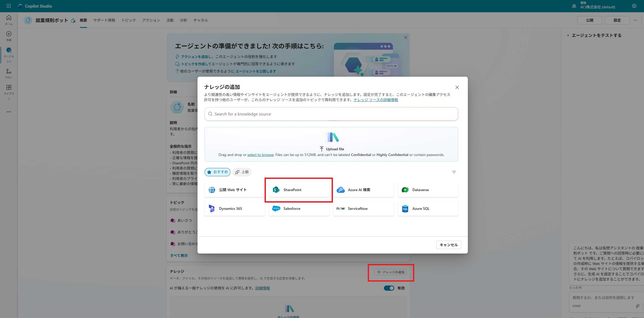
Task: Close the agent ready banner
Action: 406,37
